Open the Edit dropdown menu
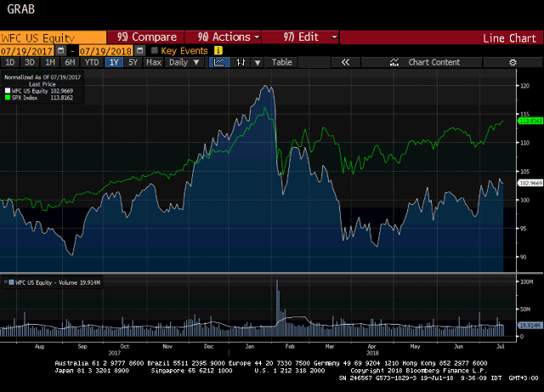 (x=300, y=37)
